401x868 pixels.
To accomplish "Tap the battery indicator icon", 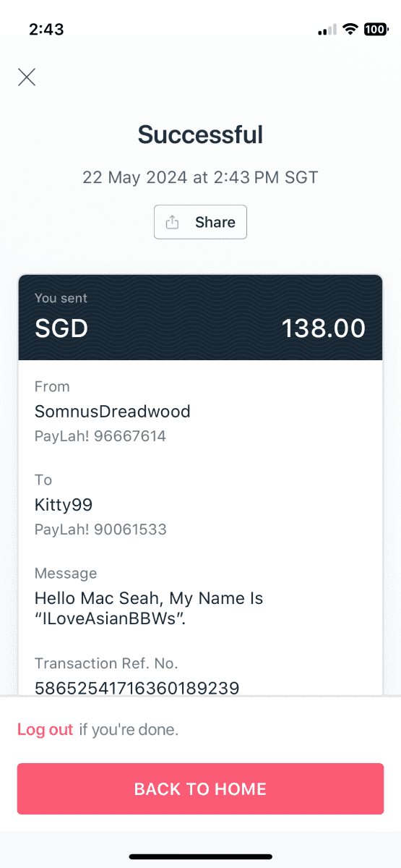I will point(376,30).
